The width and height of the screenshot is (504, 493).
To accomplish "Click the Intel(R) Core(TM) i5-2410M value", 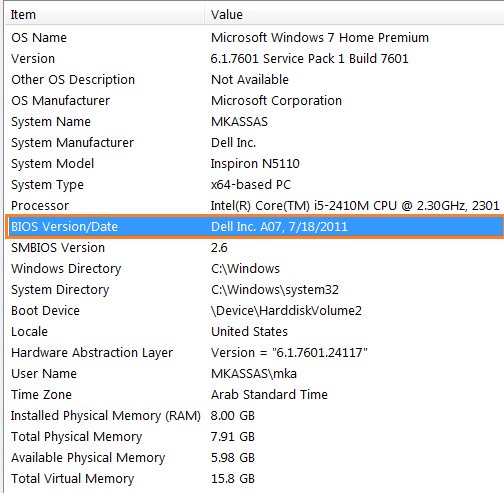I will (355, 206).
